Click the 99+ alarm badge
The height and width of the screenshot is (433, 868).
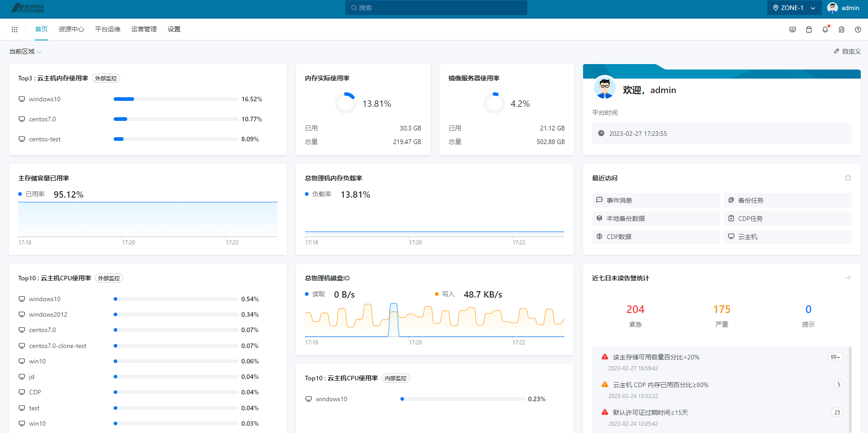pos(835,357)
